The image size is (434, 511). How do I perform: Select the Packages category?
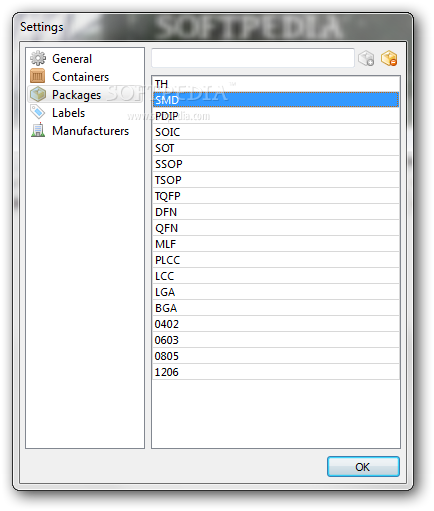pyautogui.click(x=85, y=95)
